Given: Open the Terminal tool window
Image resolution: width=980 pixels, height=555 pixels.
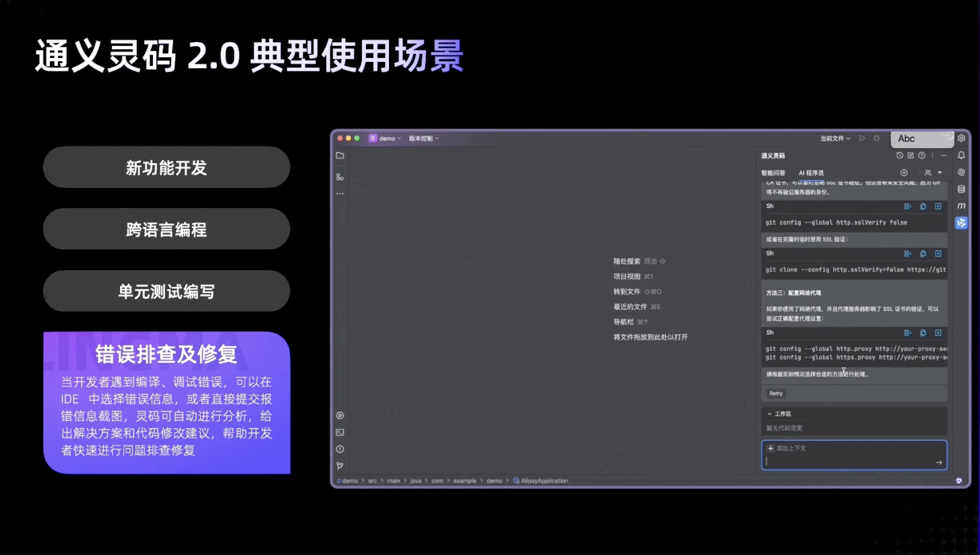Looking at the screenshot, I should click(340, 432).
